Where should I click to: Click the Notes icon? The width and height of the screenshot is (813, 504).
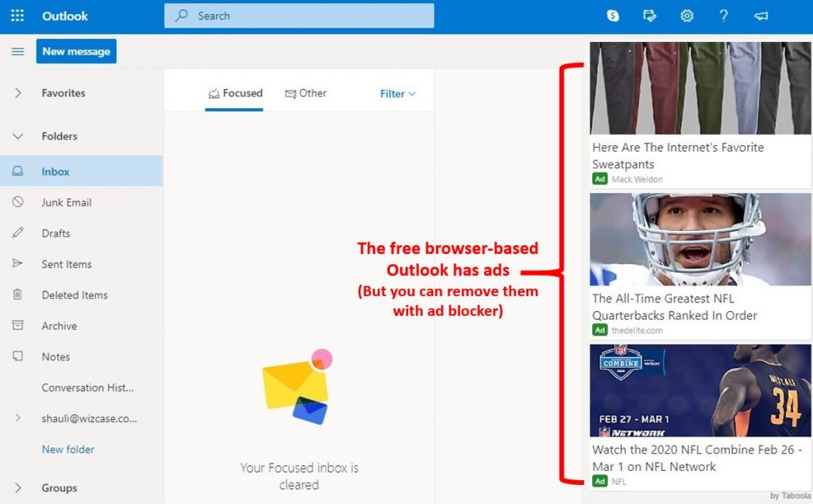17,356
